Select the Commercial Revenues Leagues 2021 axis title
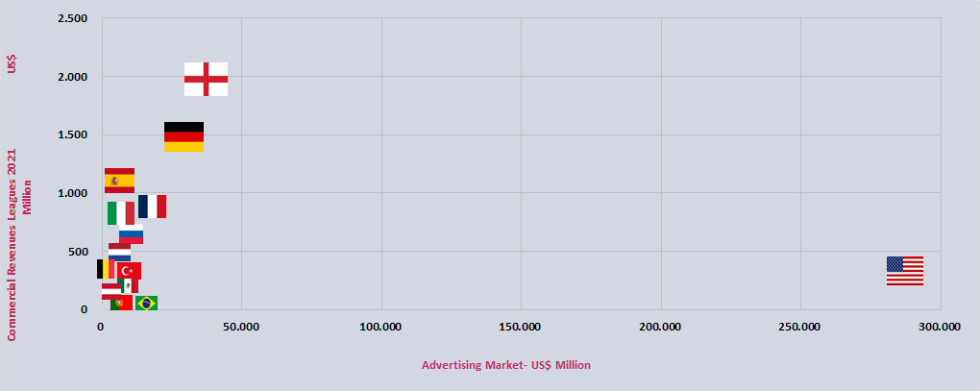The height and width of the screenshot is (391, 980). [13, 244]
